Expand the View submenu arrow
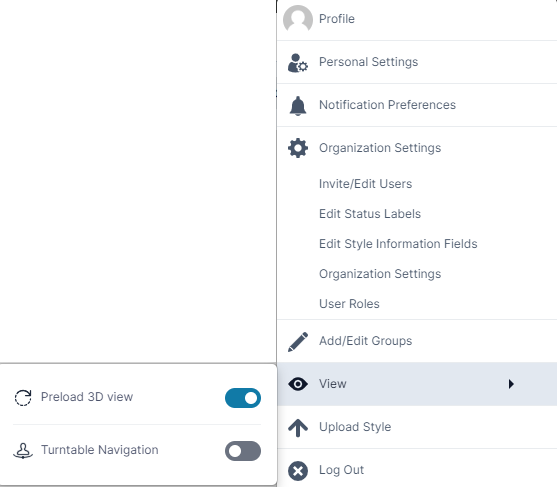 [511, 384]
